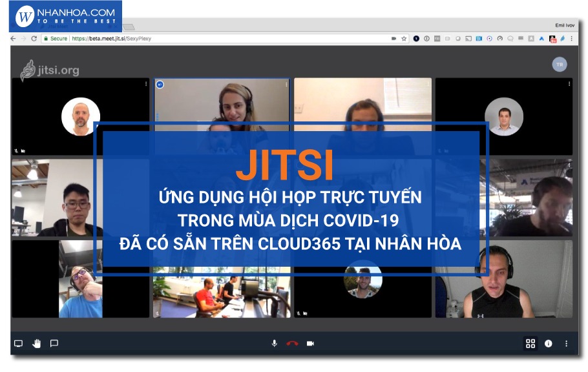588x372 pixels.
Task: Mute the microphone
Action: pos(275,344)
